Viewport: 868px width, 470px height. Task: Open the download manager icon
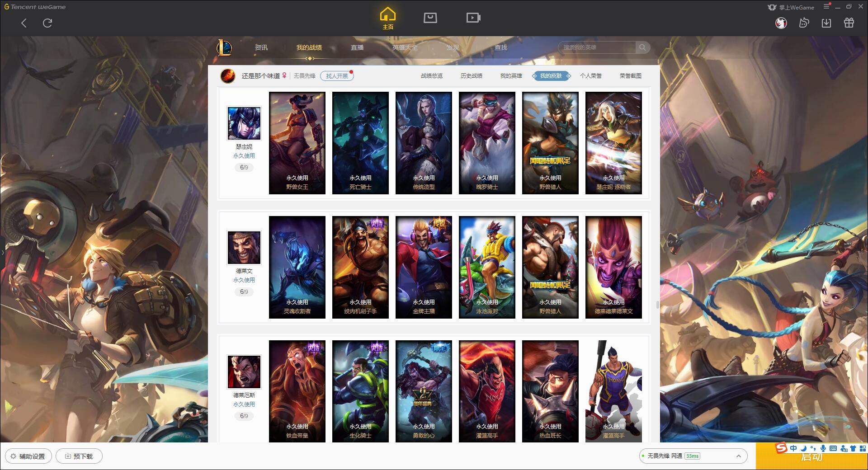pyautogui.click(x=826, y=23)
